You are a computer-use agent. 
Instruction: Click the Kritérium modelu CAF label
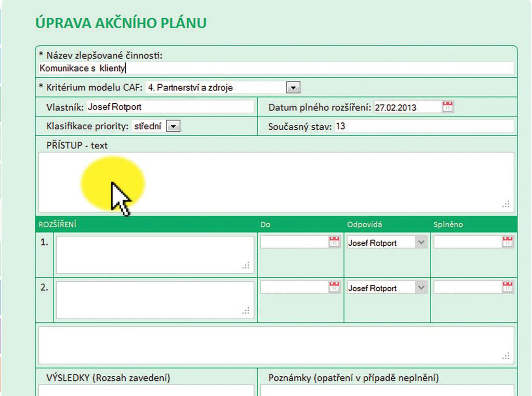(x=95, y=88)
